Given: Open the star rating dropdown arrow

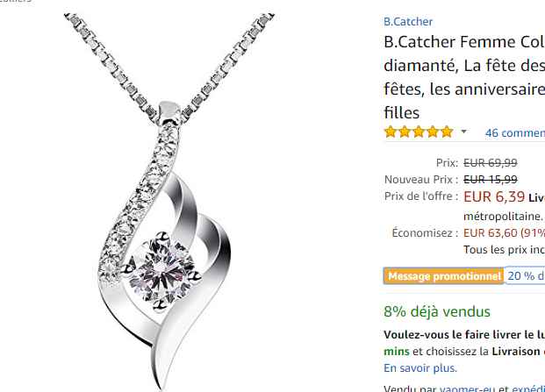Looking at the screenshot, I should (x=463, y=132).
